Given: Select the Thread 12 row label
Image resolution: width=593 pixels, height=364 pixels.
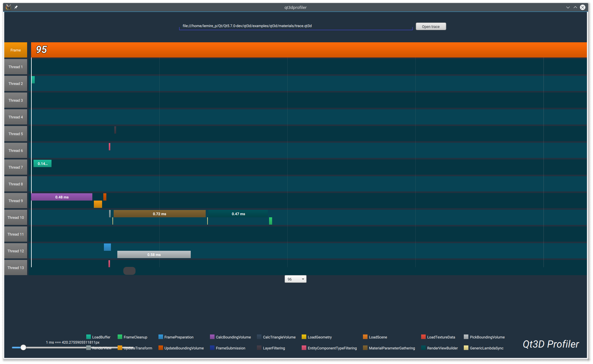Looking at the screenshot, I should tap(16, 251).
